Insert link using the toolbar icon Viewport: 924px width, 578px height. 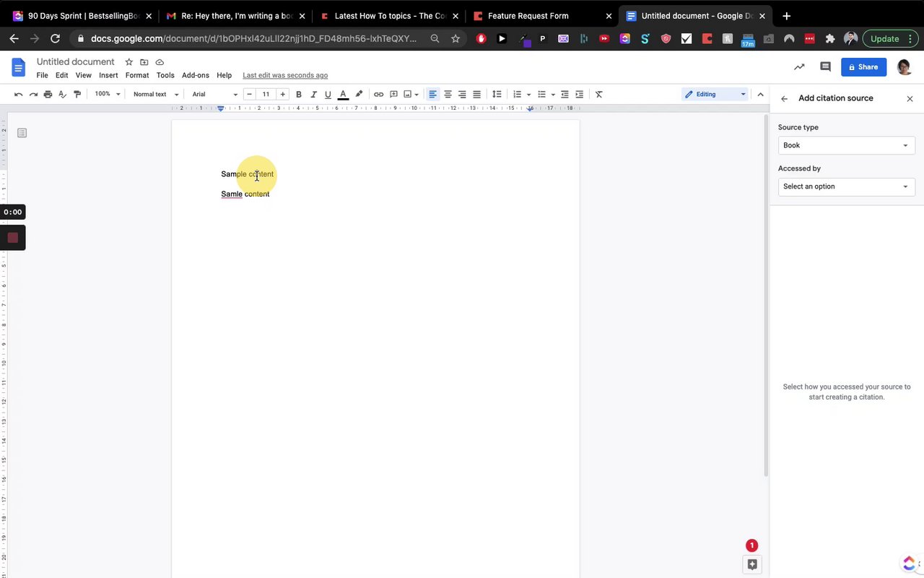click(378, 94)
